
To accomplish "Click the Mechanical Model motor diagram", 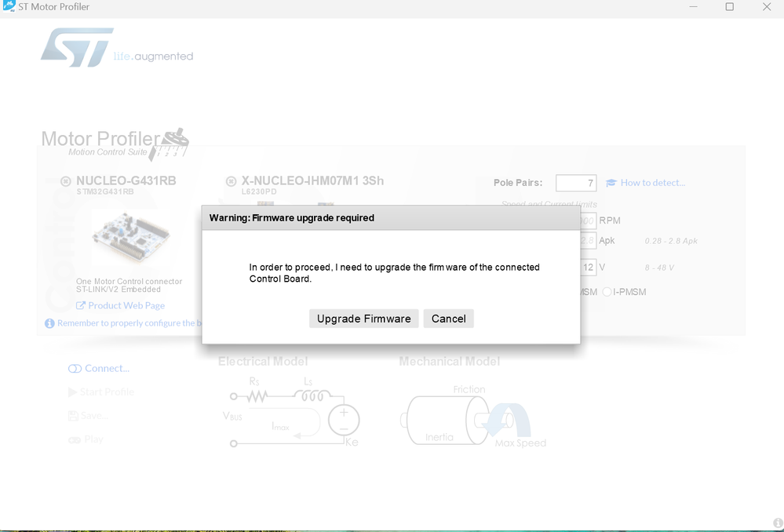I will click(473, 416).
